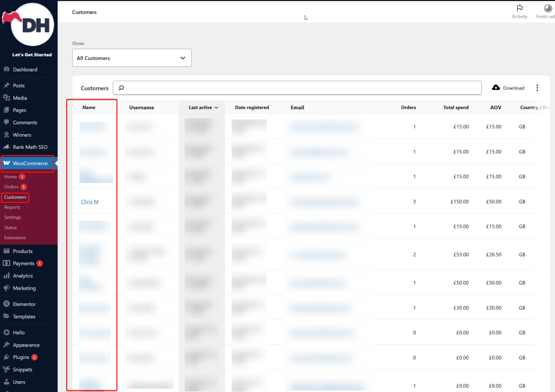Open the Chris M customer link
The image size is (555, 392).
[89, 202]
